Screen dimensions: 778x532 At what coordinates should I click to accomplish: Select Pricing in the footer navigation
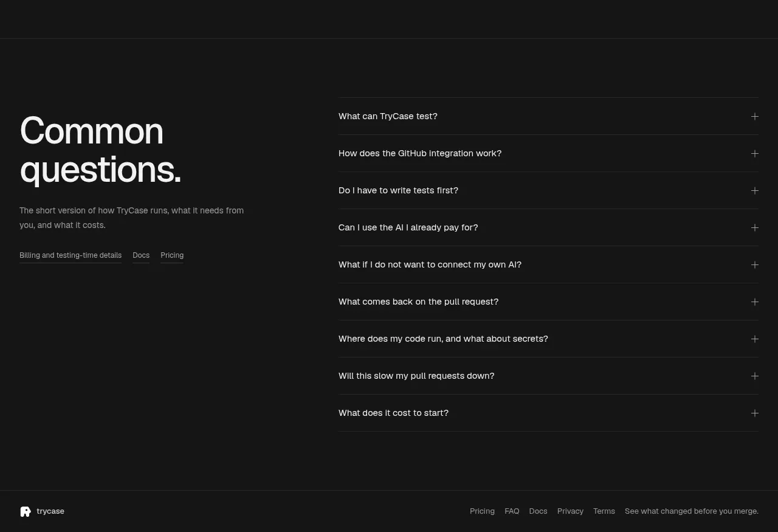[x=482, y=511]
